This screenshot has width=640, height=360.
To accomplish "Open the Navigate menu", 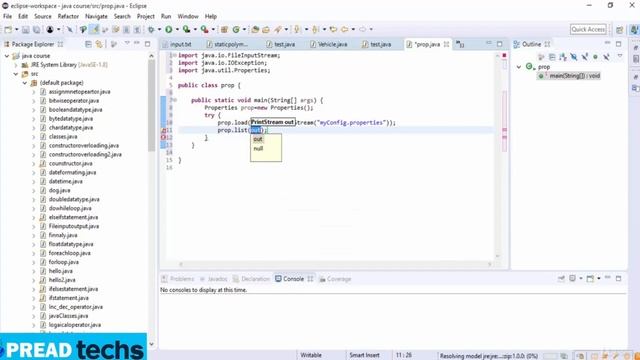I will (96, 16).
